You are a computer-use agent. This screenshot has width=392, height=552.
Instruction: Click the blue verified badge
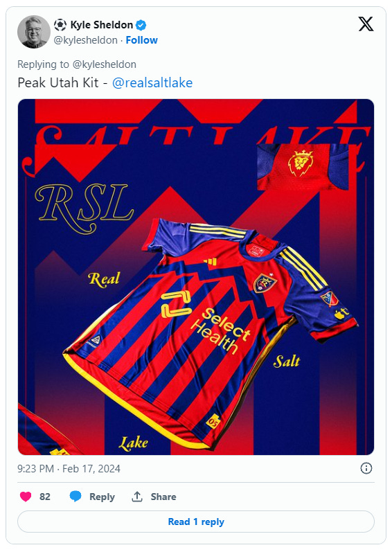coord(141,26)
